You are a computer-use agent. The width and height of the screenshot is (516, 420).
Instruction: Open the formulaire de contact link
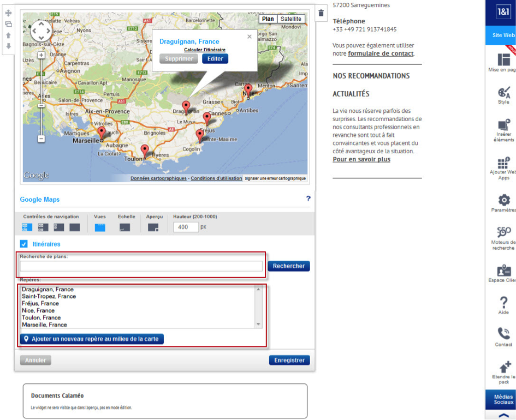[x=381, y=53]
